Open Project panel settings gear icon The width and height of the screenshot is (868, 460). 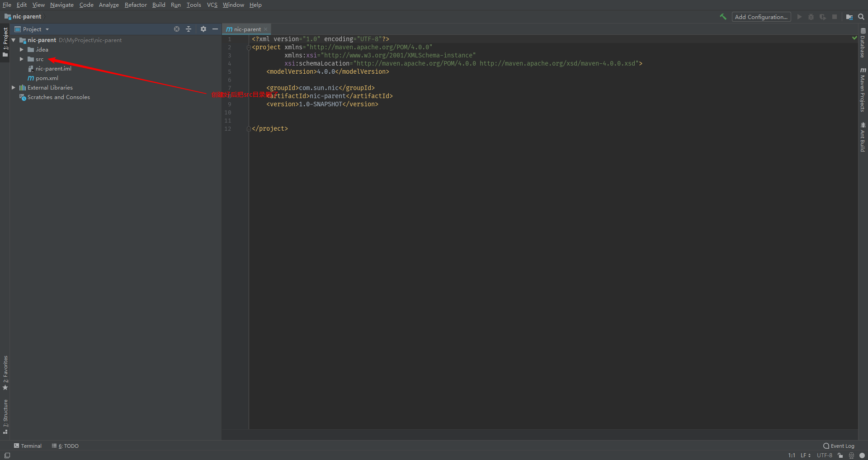click(x=203, y=29)
